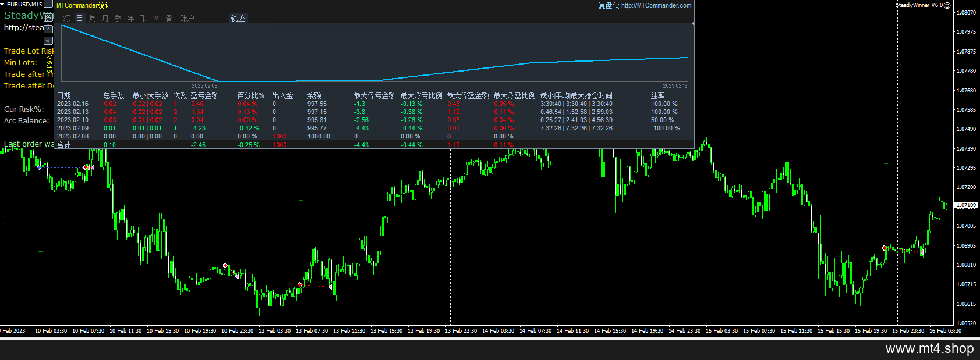980x360 pixels.
Task: Click the minimize icon beside EURUSD,M15
Action: click(48, 4)
